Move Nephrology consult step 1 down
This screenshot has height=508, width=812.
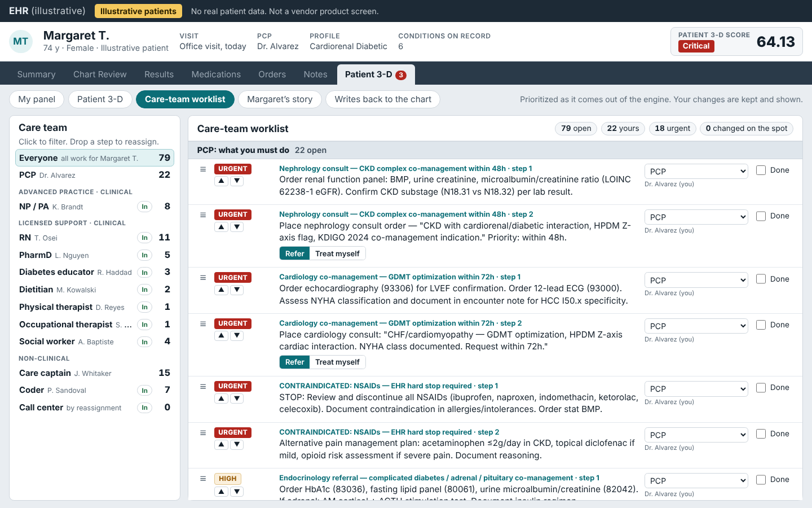[x=237, y=181]
